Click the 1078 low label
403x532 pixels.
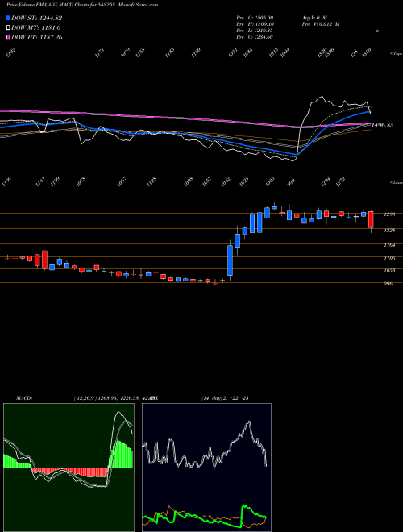point(81,181)
